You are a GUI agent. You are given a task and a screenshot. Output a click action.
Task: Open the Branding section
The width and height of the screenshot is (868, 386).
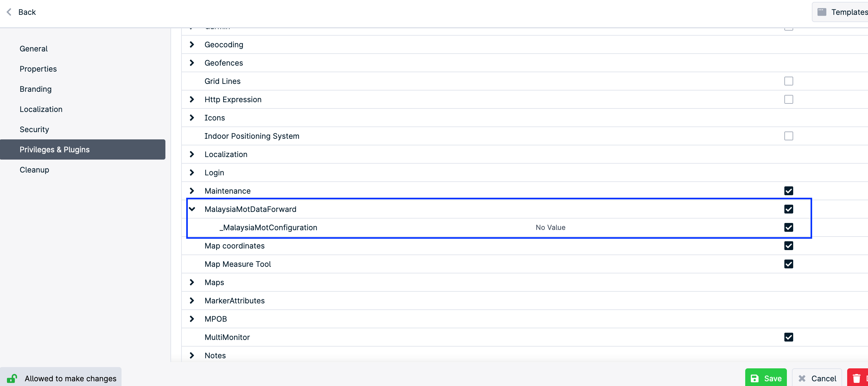coord(83,89)
